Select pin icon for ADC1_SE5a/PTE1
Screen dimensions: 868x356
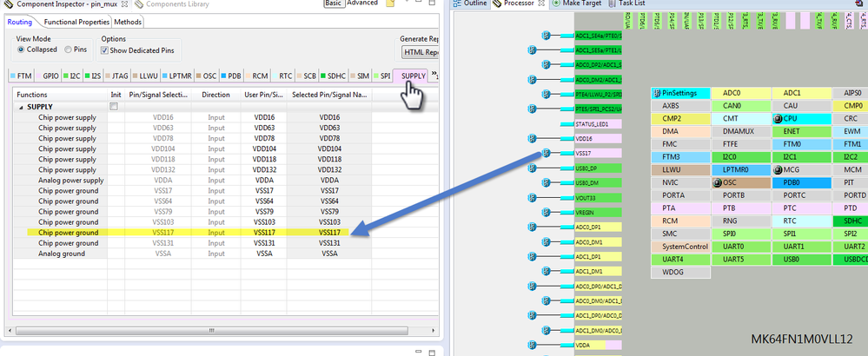532,49
